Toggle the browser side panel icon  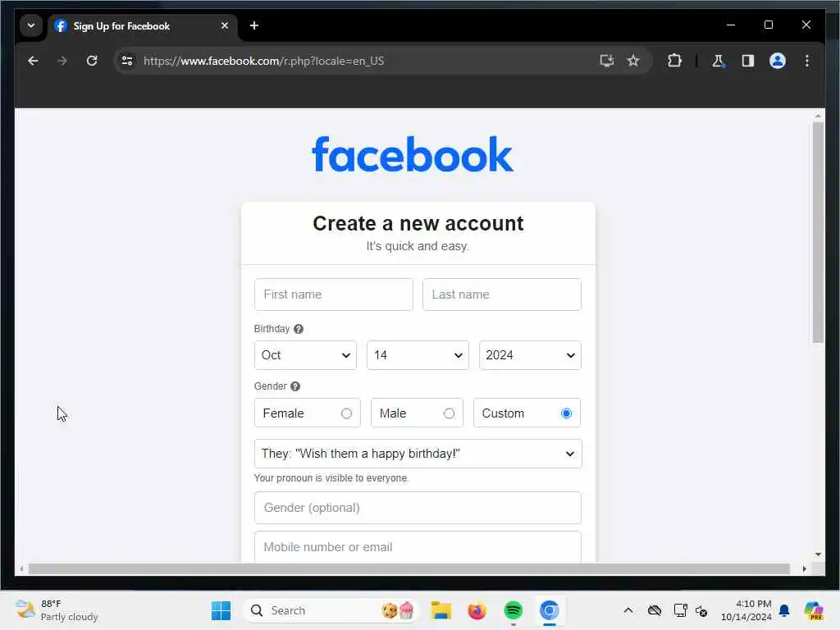tap(748, 61)
